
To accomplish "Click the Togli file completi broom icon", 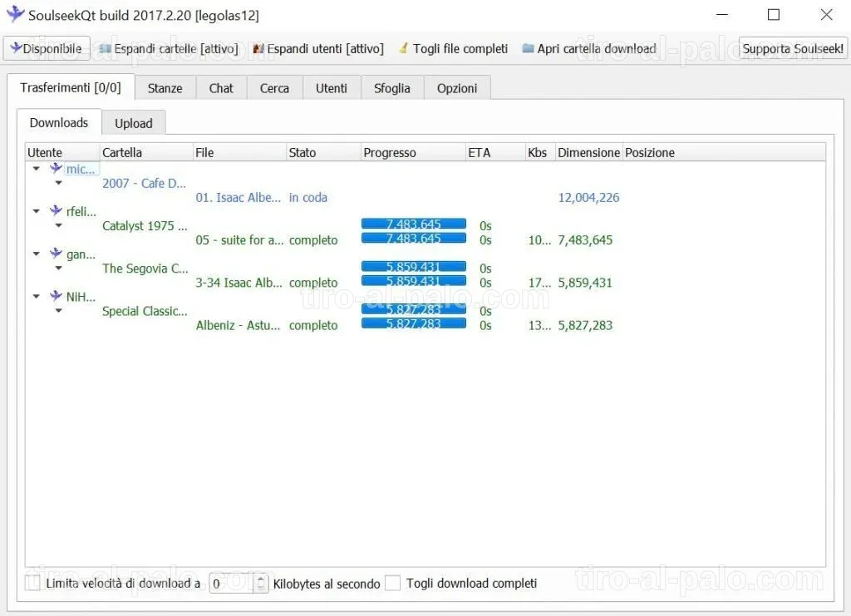I will [403, 48].
